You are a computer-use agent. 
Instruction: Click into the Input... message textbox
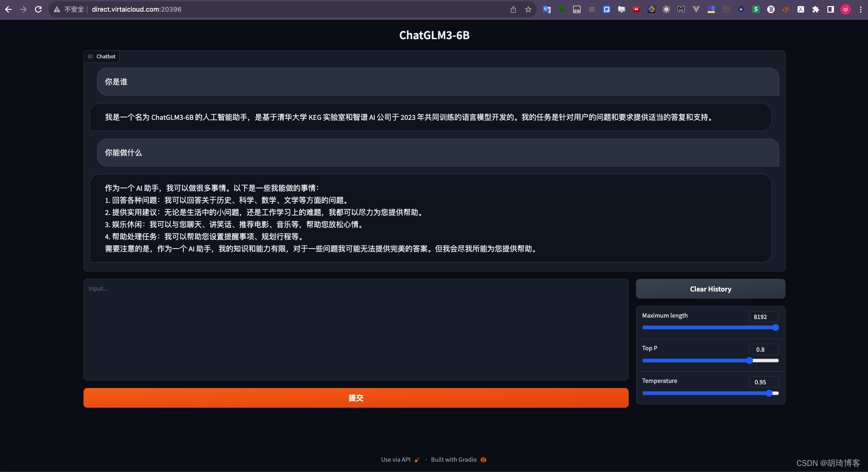356,330
